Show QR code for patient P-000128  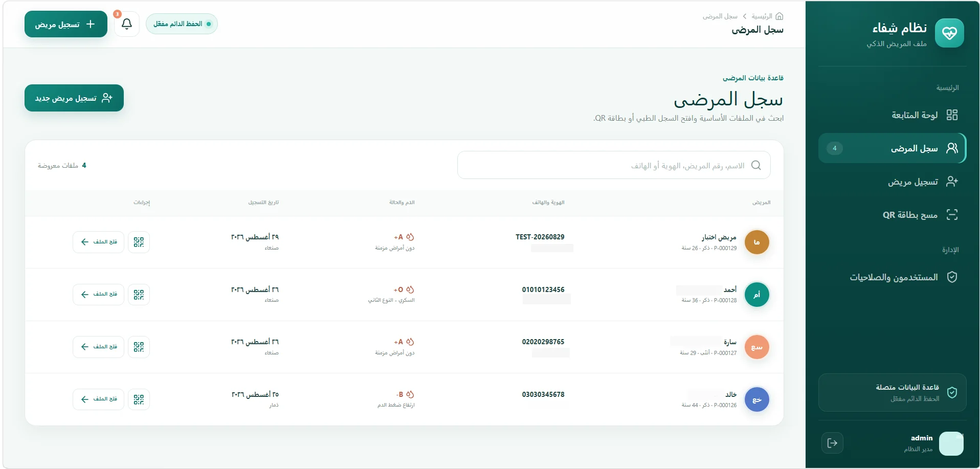pos(139,295)
